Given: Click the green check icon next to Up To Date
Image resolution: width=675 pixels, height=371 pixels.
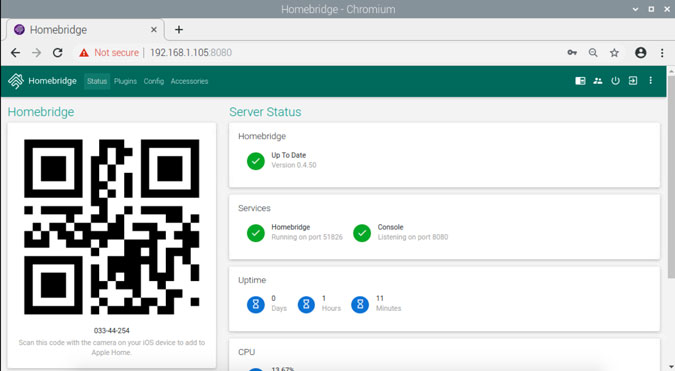Looking at the screenshot, I should [x=256, y=161].
